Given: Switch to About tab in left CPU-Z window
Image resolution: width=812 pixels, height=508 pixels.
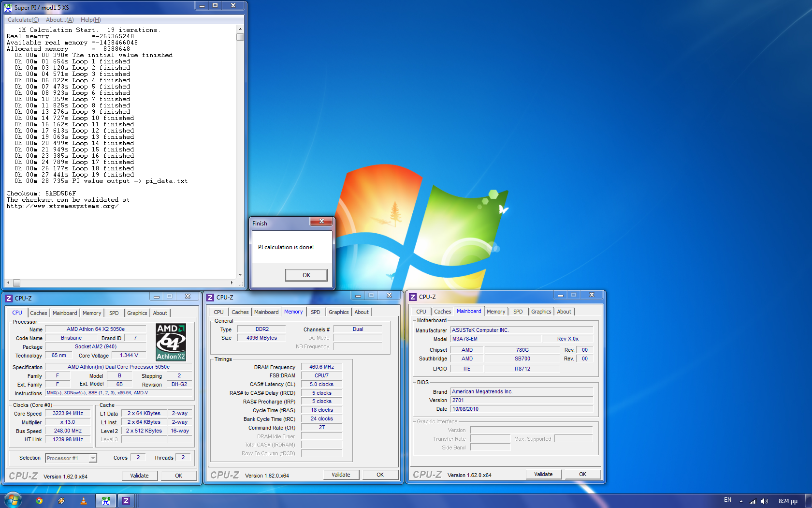Looking at the screenshot, I should pos(160,313).
